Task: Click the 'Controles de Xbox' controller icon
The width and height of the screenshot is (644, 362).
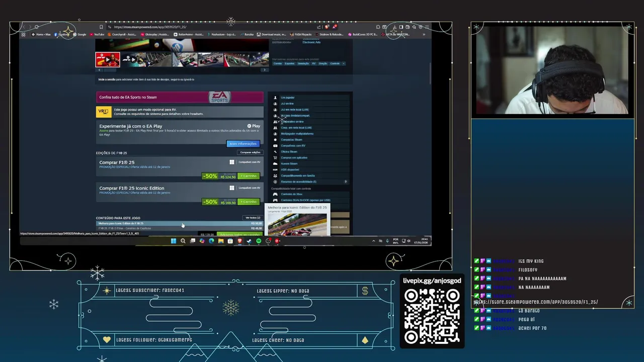Action: pyautogui.click(x=275, y=194)
